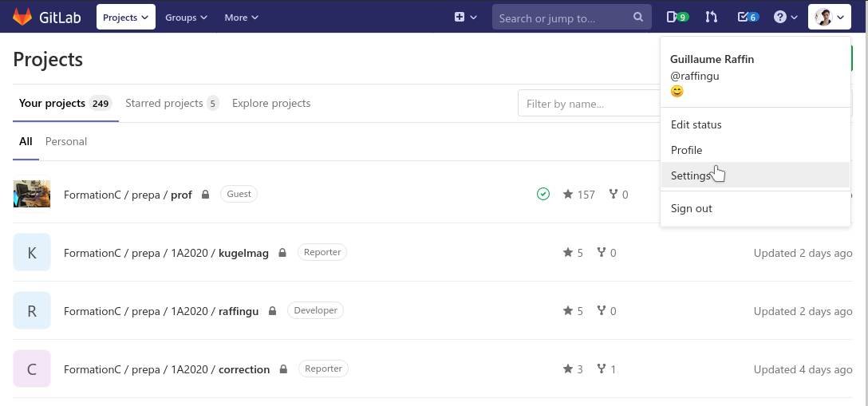
Task: Expand the More menu in navbar
Action: (x=242, y=17)
